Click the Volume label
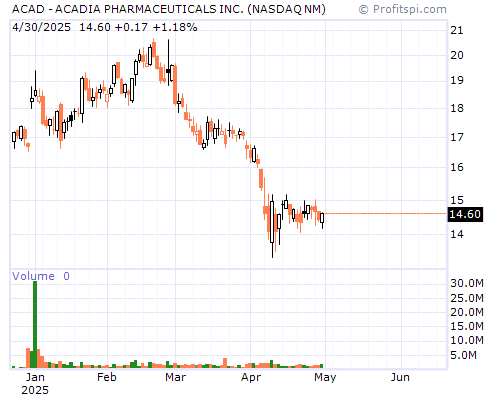Image resolution: width=500 pixels, height=400 pixels. point(33,276)
